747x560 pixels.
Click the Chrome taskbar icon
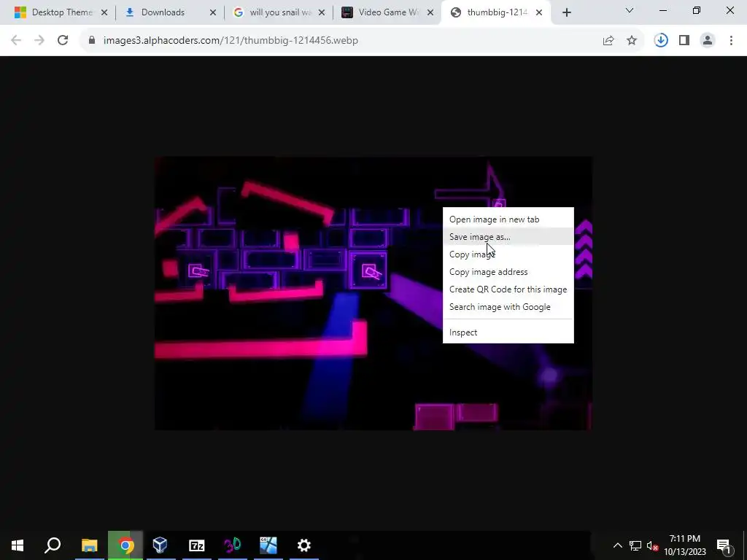click(125, 545)
